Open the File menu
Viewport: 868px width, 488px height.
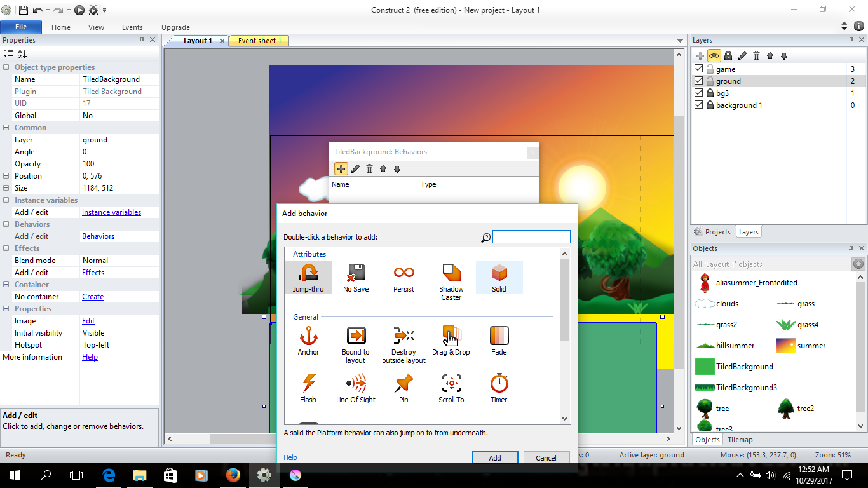21,27
